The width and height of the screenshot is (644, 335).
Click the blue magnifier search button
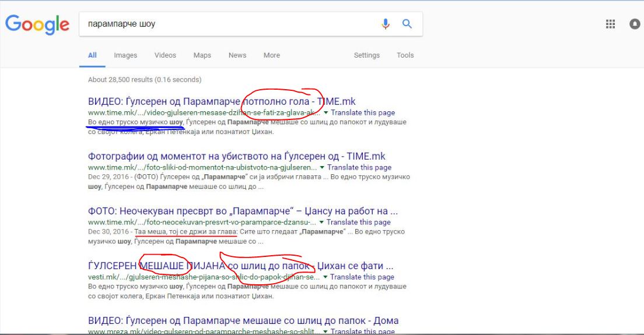tap(407, 24)
